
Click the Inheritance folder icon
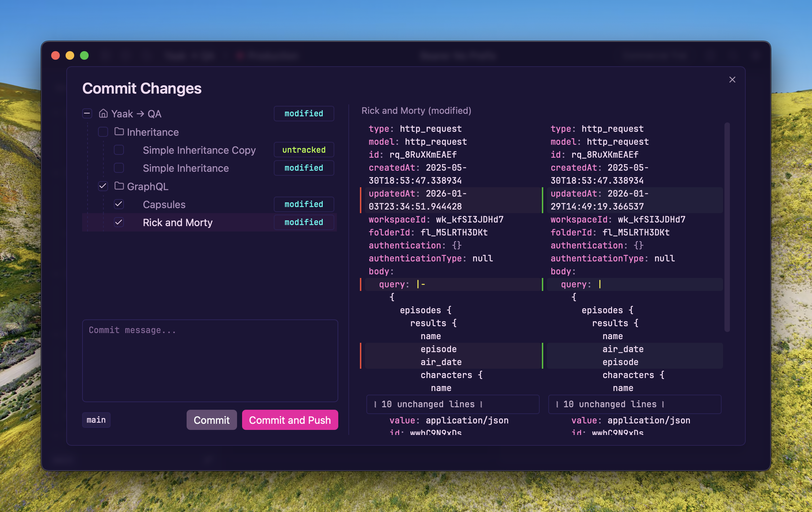tap(119, 132)
